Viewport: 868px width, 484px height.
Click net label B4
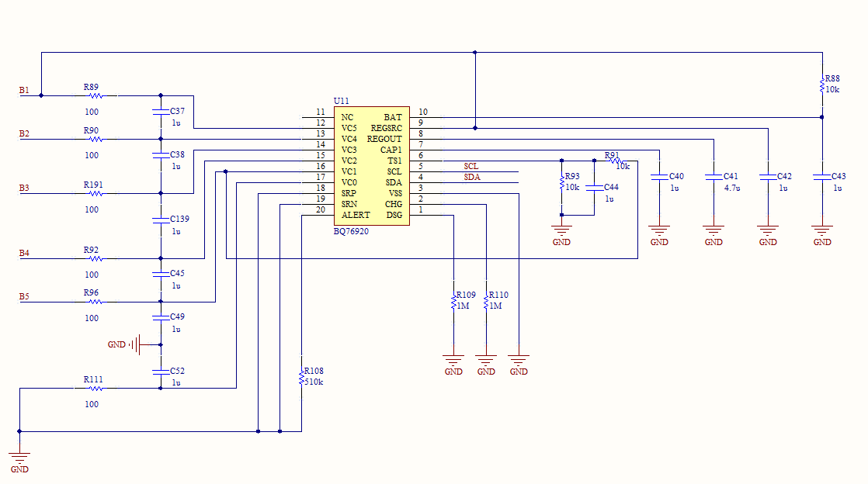point(24,254)
